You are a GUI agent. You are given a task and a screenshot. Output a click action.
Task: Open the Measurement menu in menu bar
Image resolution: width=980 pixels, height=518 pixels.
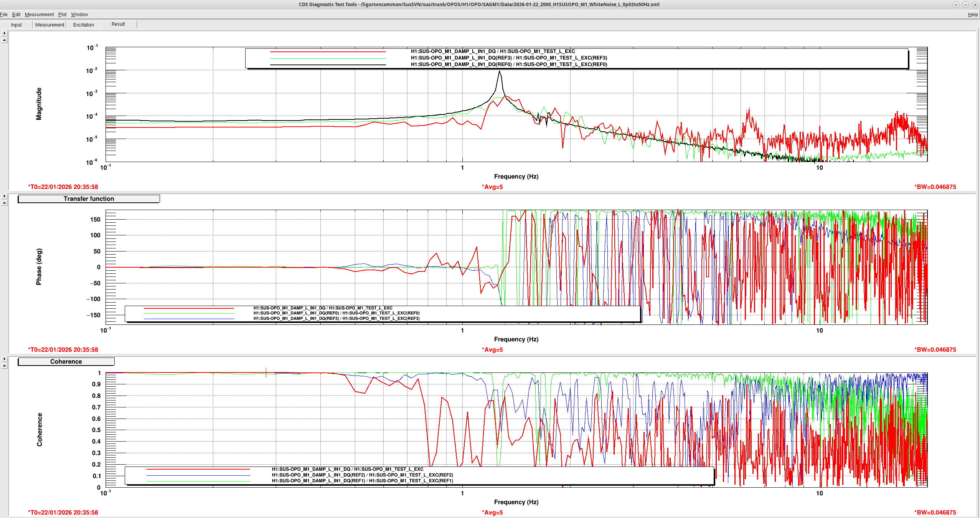[x=39, y=15]
